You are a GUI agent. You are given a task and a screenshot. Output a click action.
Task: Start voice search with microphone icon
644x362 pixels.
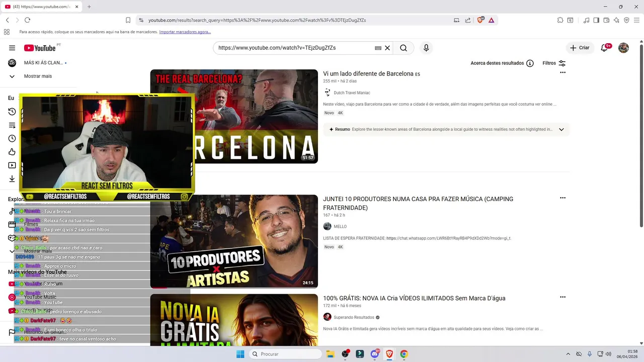tap(426, 48)
